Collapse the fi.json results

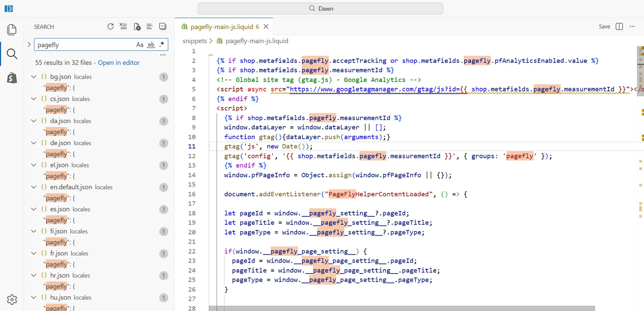point(34,231)
